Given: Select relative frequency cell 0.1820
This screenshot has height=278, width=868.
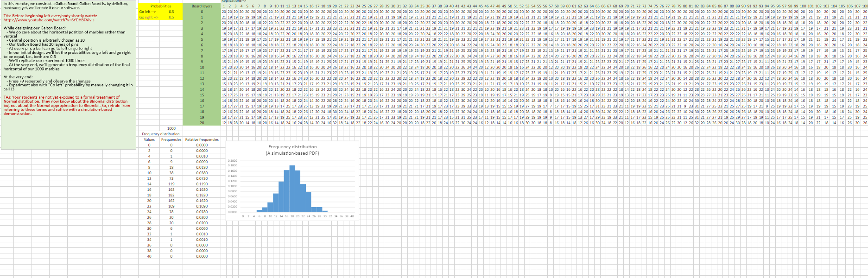Looking at the screenshot, I should pyautogui.click(x=202, y=195).
